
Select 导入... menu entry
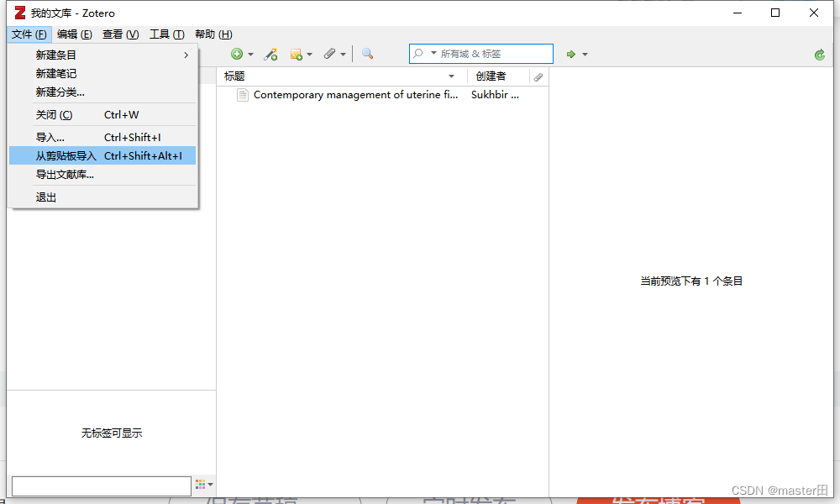102,138
